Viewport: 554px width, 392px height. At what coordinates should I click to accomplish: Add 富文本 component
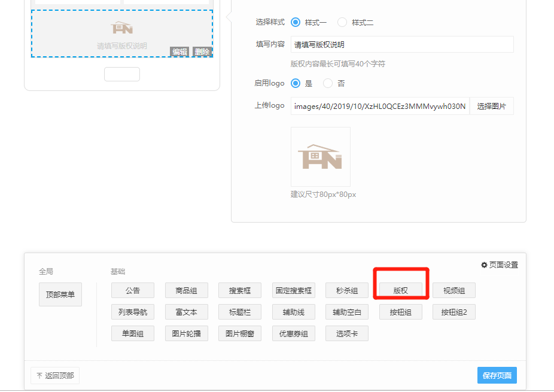tap(187, 312)
